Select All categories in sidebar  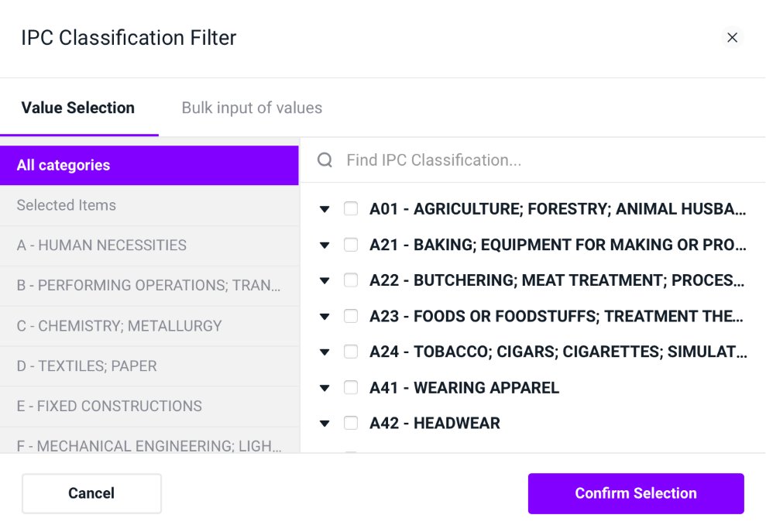149,165
